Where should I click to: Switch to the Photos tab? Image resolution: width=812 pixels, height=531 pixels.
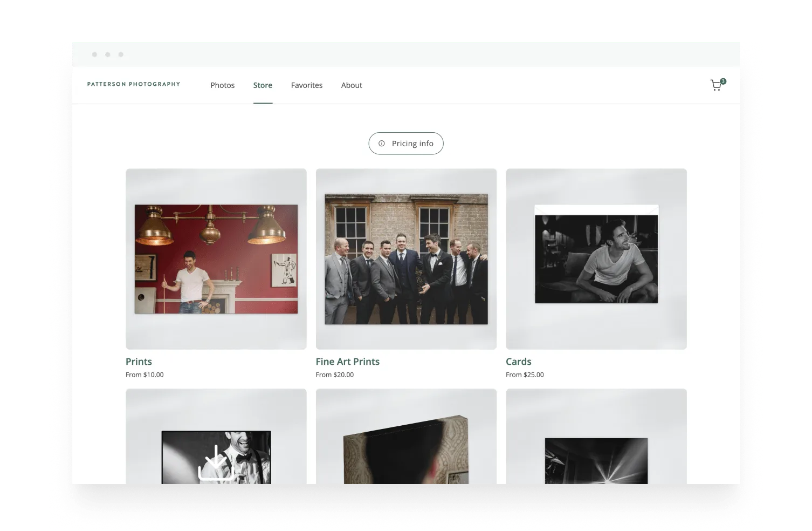tap(222, 85)
